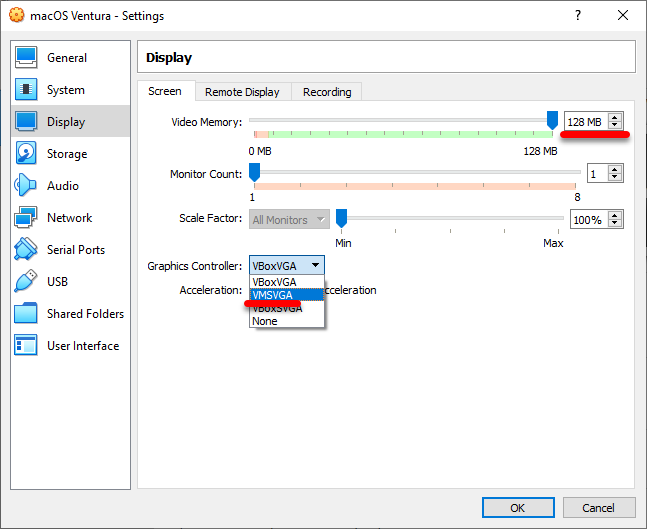Image resolution: width=647 pixels, height=529 pixels.
Task: Collapse the Graphics Controller dropdown
Action: click(x=286, y=265)
